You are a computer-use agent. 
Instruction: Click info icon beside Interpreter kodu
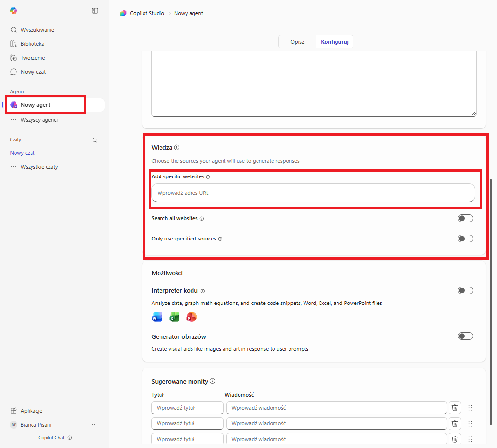click(x=203, y=291)
